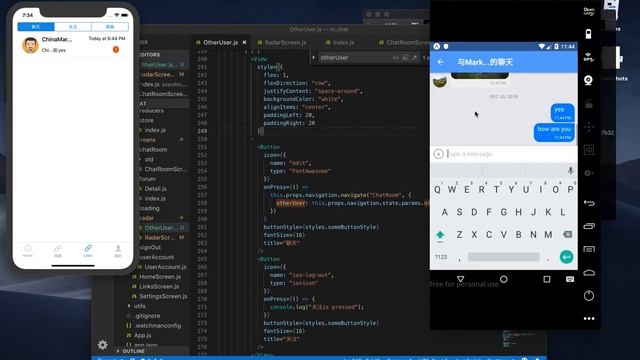Open .watchmanconfig in explorer
The height and width of the screenshot is (360, 640).
click(x=158, y=325)
